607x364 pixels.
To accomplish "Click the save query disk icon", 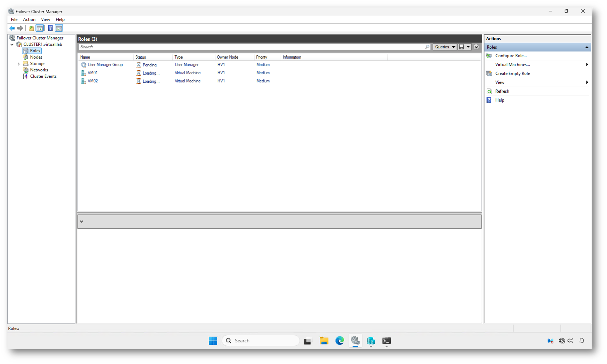I will 461,47.
